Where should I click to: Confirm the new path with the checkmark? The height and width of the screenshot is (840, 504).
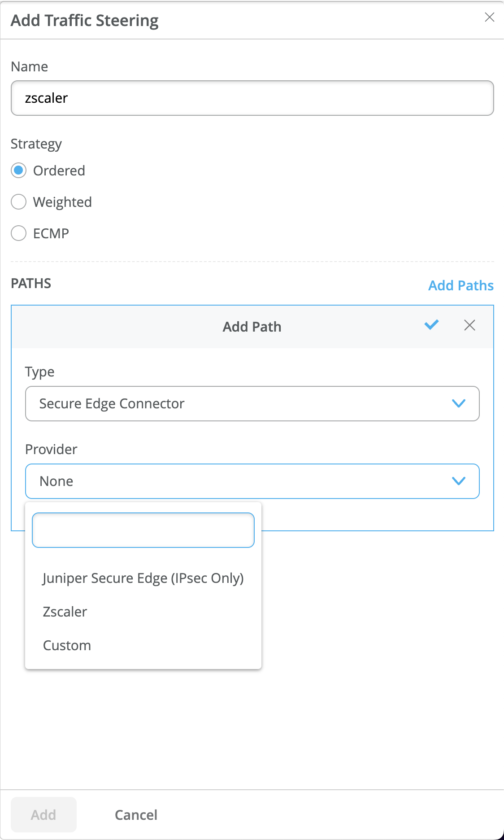431,325
